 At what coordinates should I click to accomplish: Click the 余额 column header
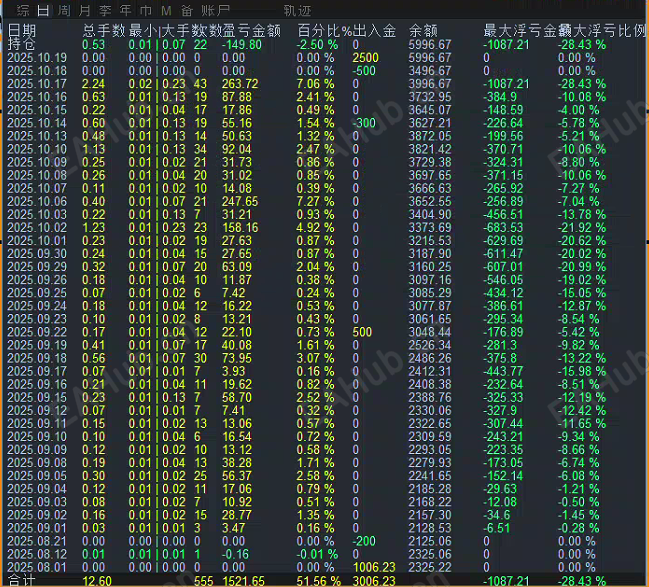[423, 31]
